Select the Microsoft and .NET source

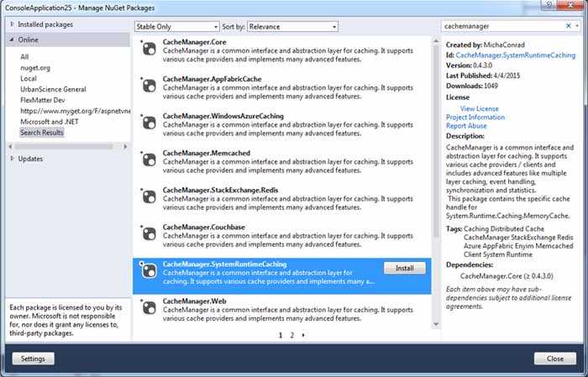pos(50,122)
